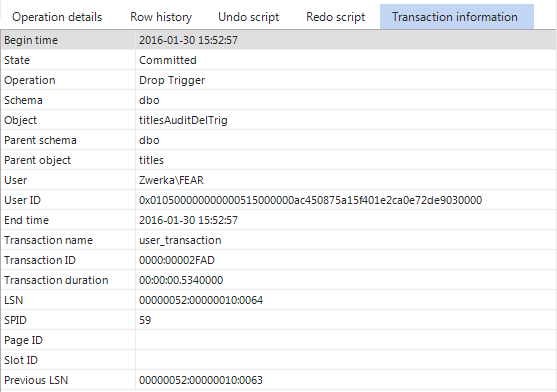The image size is (557, 392).
Task: Click LSN value 00000052:00000010:0064
Action: 201,300
